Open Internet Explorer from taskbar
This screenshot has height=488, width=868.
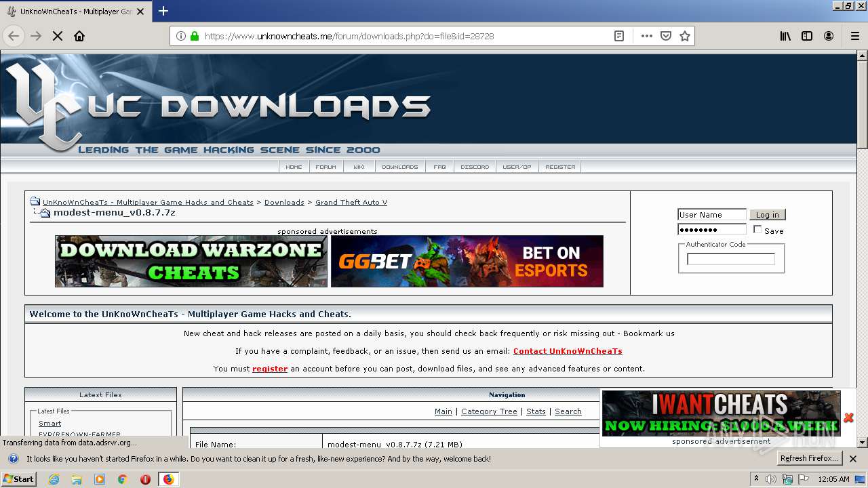point(54,479)
